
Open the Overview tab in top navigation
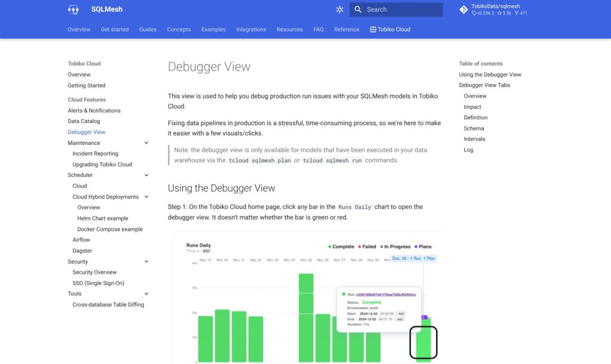coord(79,29)
